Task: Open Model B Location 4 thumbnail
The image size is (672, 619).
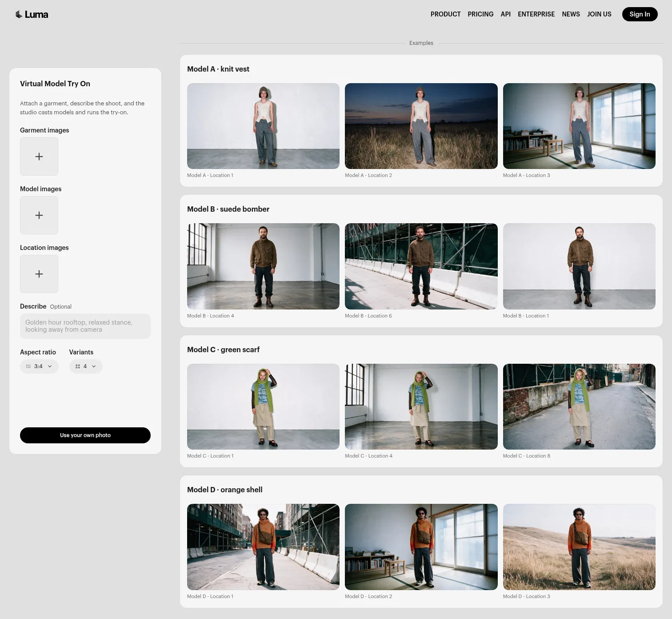Action: (263, 266)
